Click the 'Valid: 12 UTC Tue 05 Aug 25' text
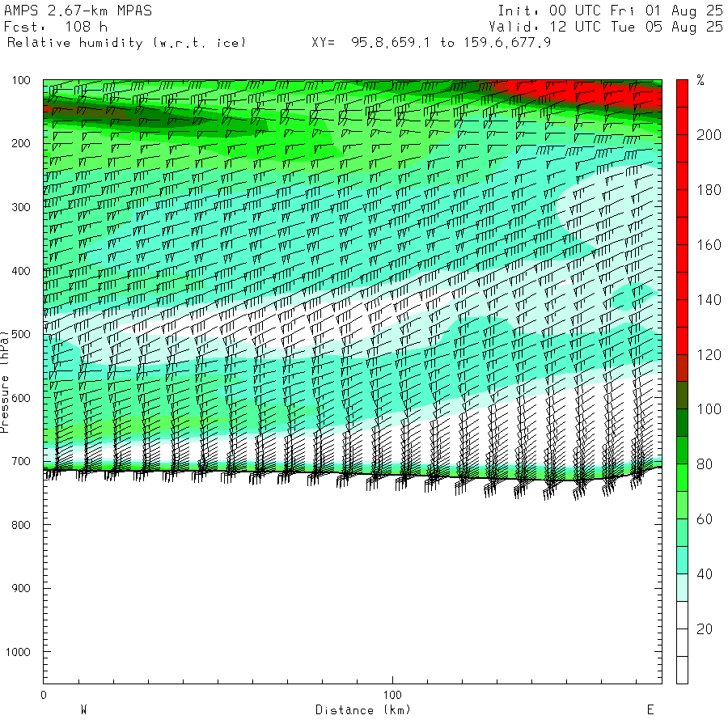This screenshot has width=728, height=728. 605,27
